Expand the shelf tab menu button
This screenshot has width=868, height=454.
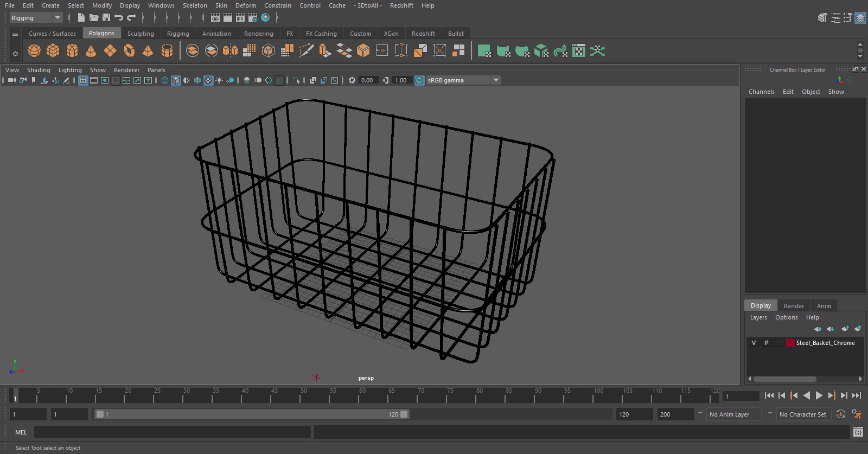(15, 34)
